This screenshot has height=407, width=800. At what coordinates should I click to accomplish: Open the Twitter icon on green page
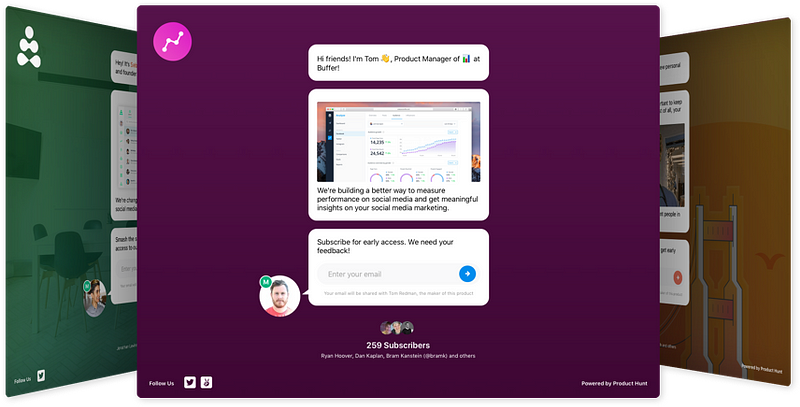point(41,376)
